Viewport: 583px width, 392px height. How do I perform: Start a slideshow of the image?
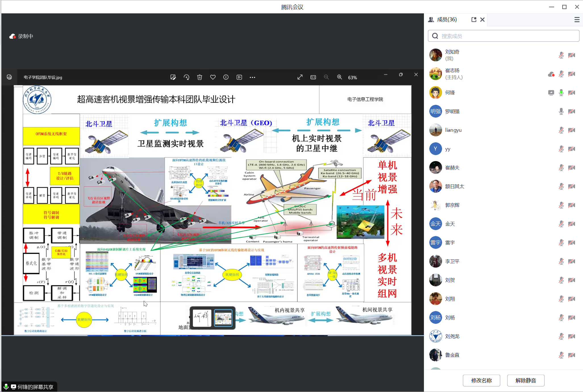(239, 77)
